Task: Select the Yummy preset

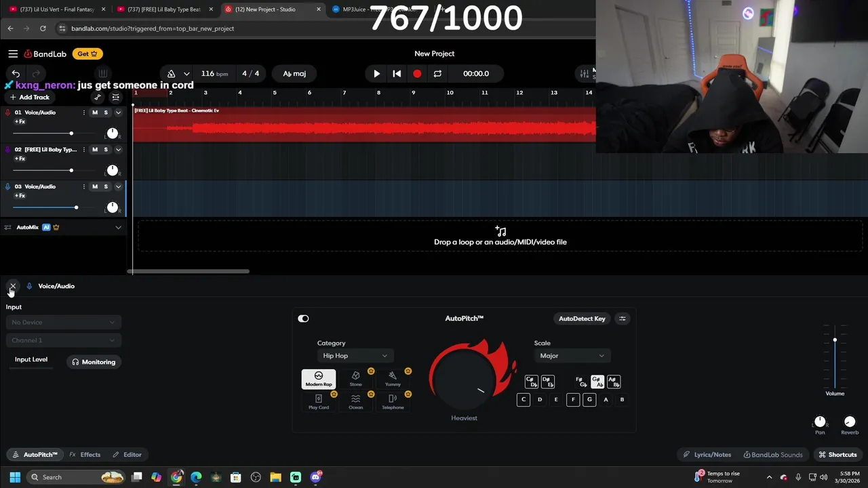Action: tap(393, 379)
